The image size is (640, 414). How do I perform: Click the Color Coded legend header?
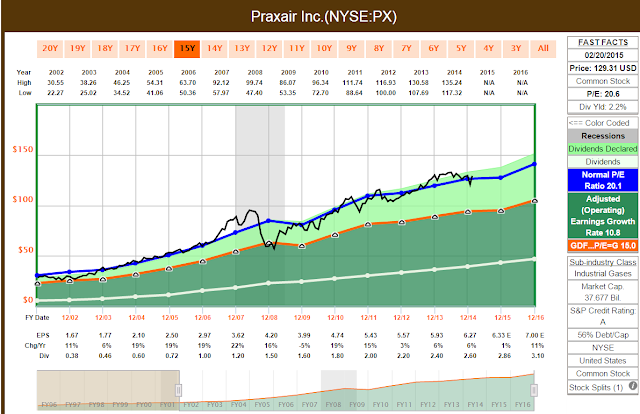coord(603,123)
